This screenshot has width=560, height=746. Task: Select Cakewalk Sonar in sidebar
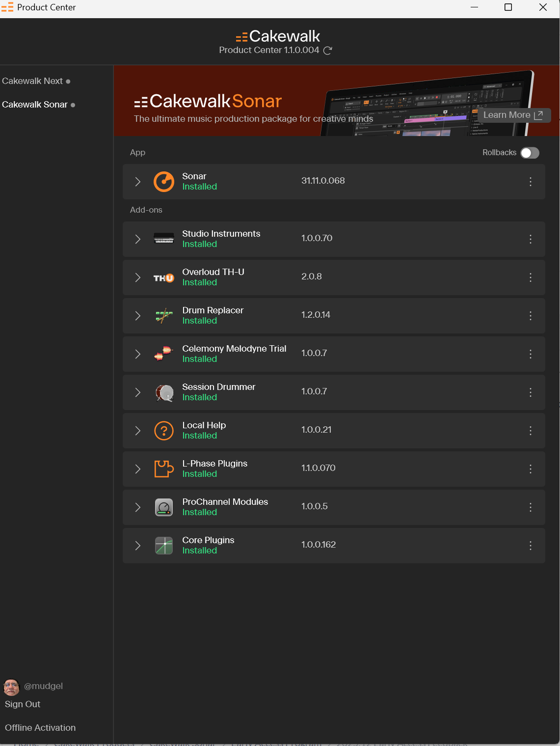point(35,105)
